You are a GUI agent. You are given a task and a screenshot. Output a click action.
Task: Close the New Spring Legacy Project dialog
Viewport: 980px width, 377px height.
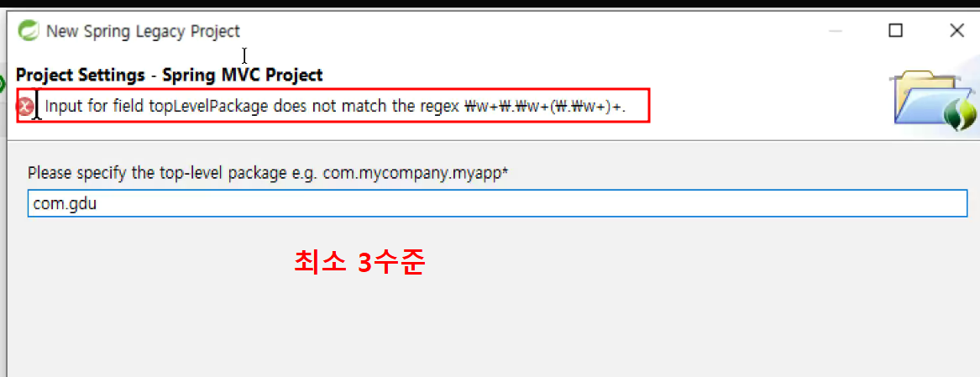coord(956,30)
